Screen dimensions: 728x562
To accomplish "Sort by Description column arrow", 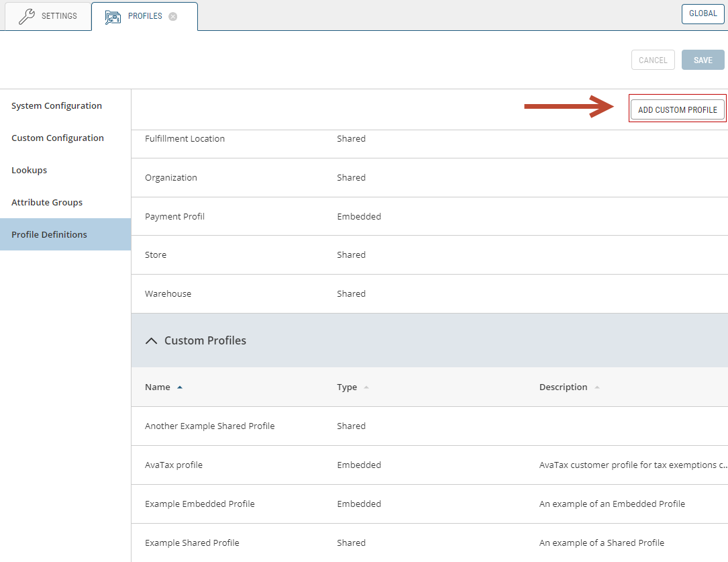I will tap(596, 387).
